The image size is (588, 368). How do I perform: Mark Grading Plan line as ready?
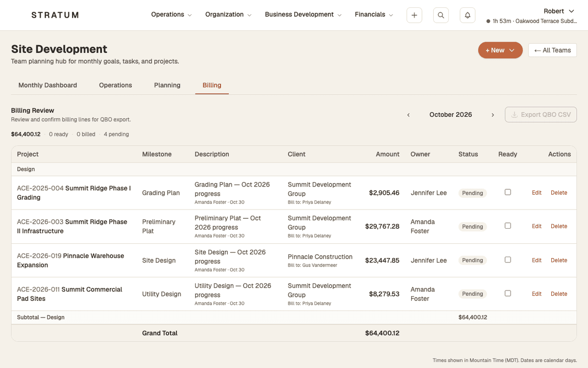508,192
